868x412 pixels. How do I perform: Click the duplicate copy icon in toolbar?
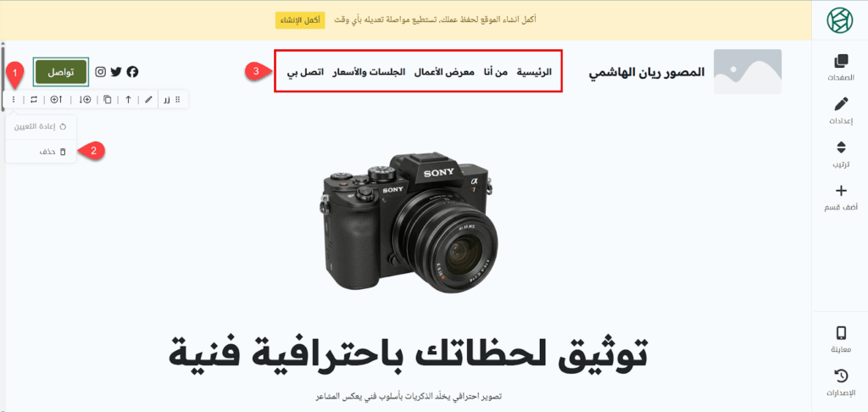coord(108,100)
